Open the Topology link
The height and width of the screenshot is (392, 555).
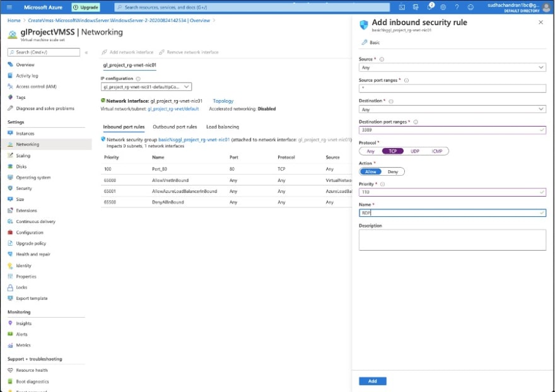tap(223, 101)
